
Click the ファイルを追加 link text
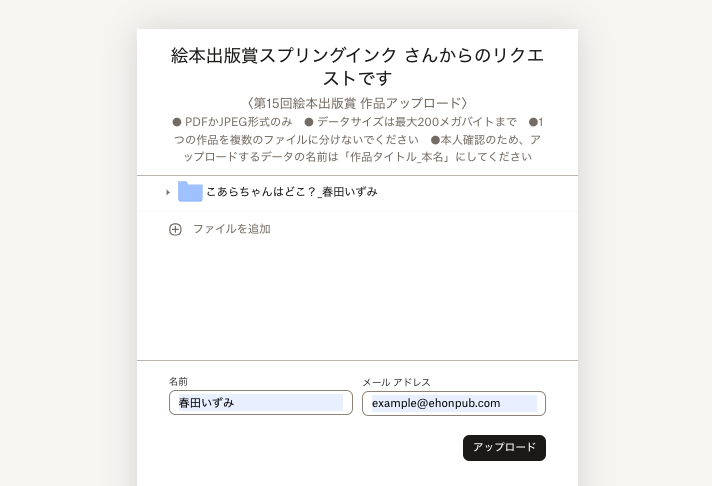tap(231, 229)
